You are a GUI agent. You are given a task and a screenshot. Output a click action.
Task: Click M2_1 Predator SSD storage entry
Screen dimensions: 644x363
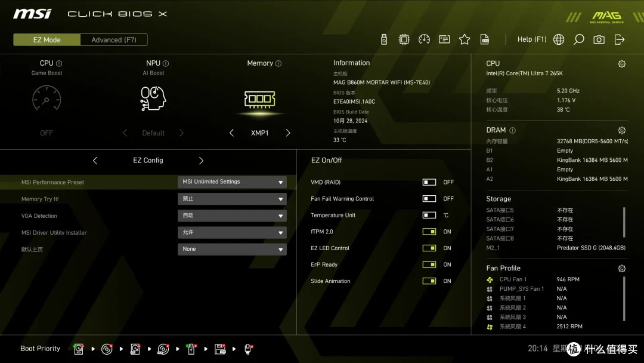click(x=556, y=248)
